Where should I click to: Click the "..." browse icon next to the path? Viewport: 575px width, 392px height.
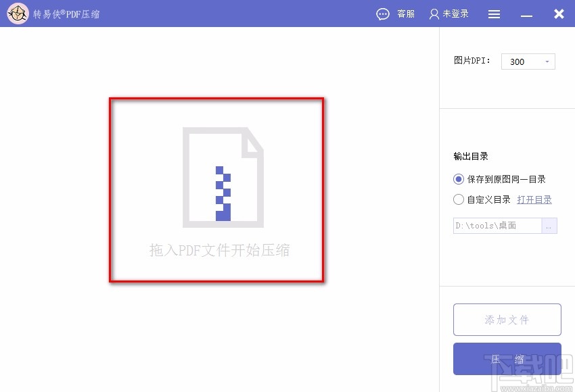click(549, 226)
